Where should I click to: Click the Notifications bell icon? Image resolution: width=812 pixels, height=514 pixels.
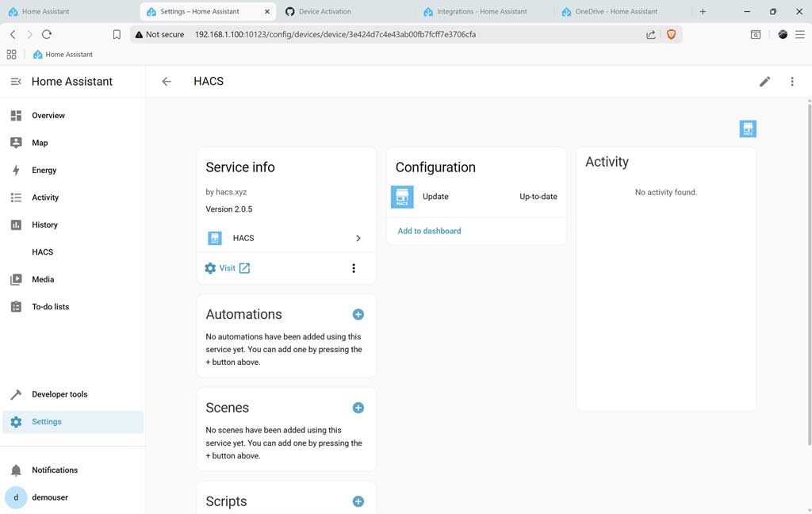tap(16, 470)
